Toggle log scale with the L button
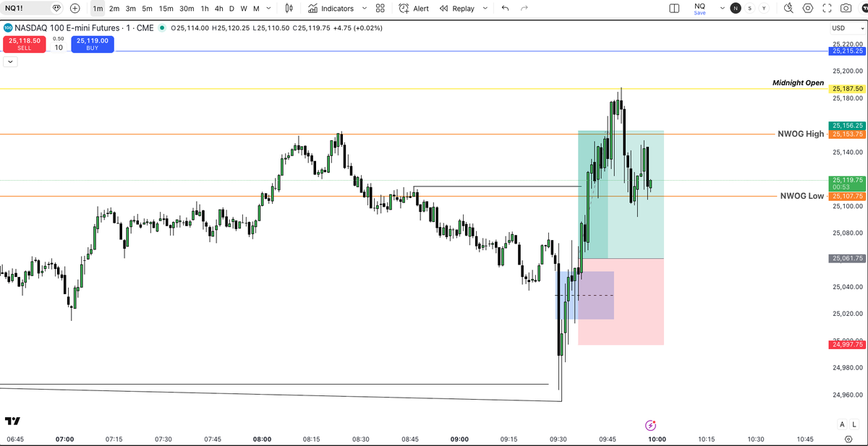 [854, 424]
